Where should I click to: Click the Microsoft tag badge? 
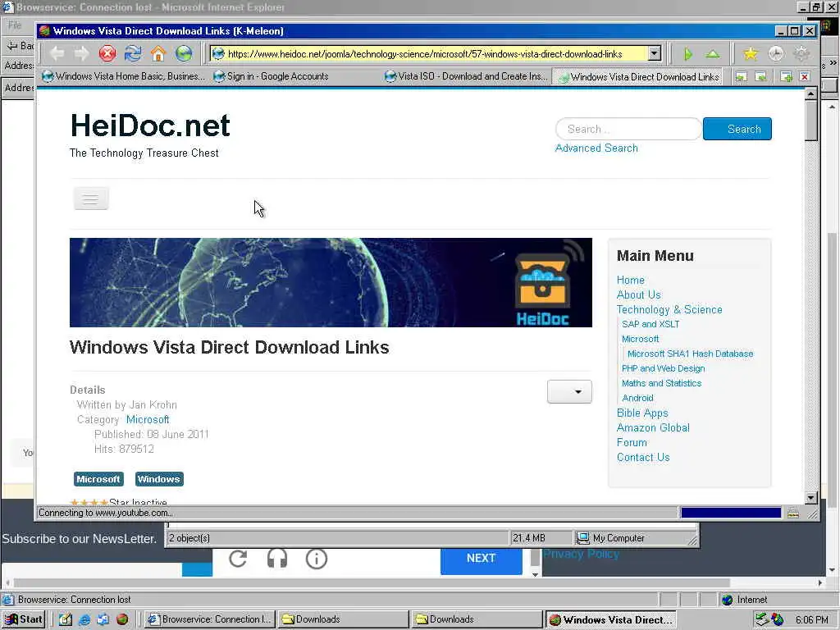(x=98, y=479)
